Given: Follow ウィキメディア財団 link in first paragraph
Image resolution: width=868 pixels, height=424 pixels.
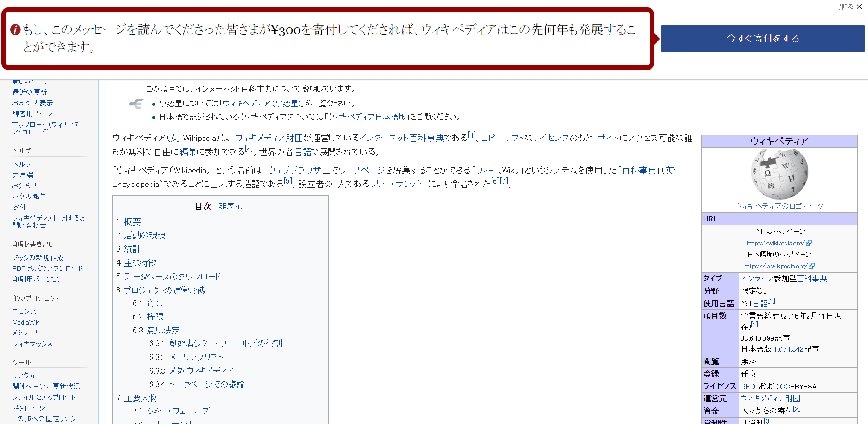Looking at the screenshot, I should [x=269, y=138].
